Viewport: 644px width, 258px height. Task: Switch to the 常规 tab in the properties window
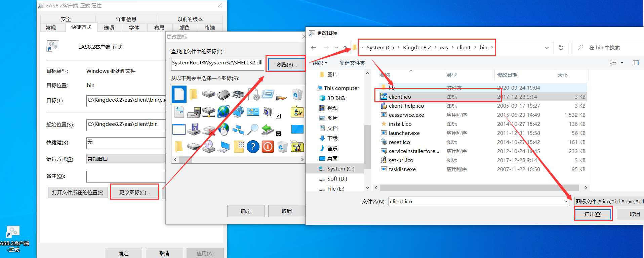click(51, 28)
